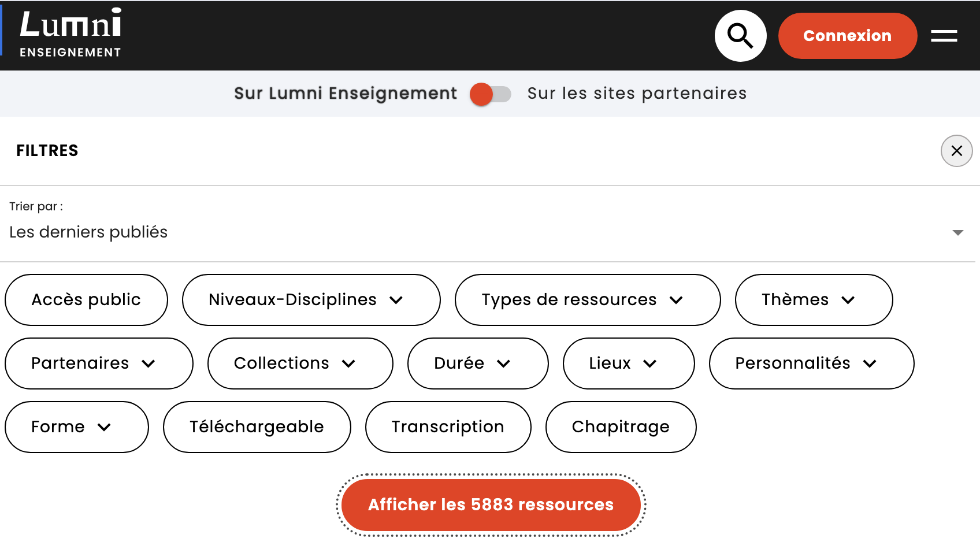Toggle the Chapitrage filter

coord(621,427)
